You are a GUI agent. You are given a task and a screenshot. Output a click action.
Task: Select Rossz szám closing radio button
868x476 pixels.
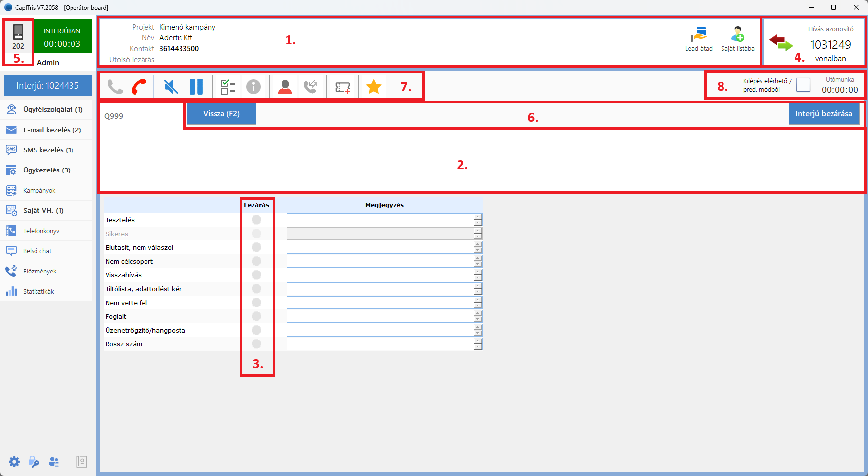click(x=256, y=344)
